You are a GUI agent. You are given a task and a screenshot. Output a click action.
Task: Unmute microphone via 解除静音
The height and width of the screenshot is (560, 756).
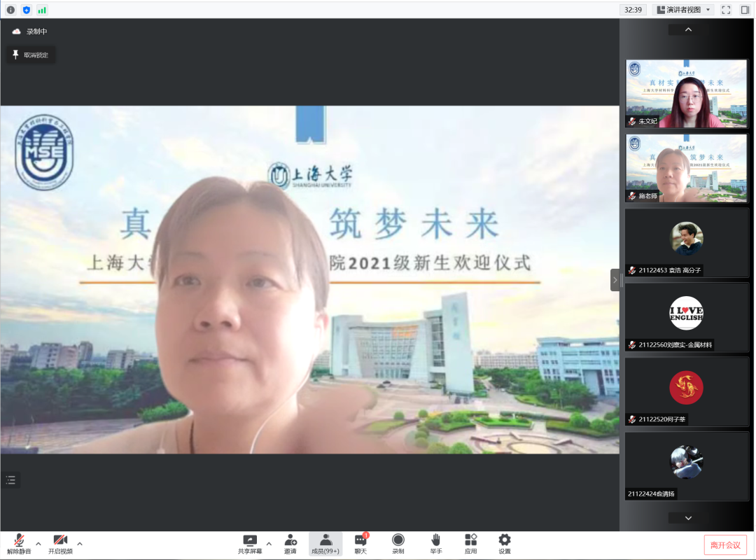(x=20, y=544)
